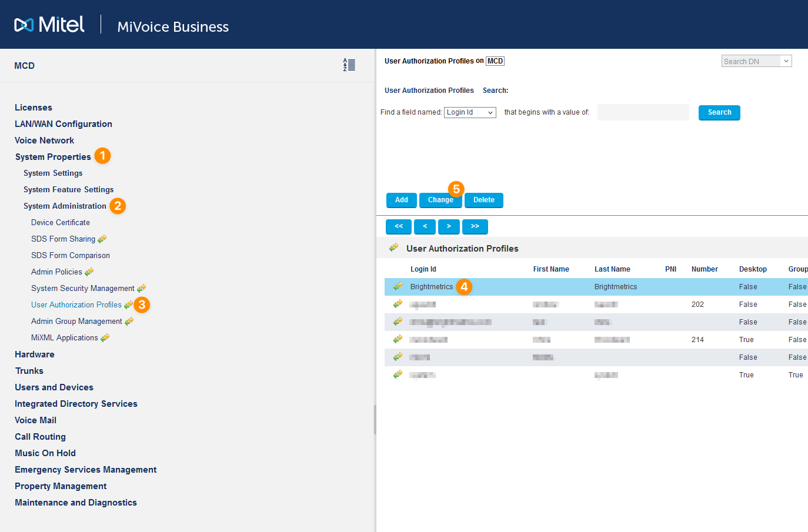Screen dimensions: 808x532
Task: Open Admin Group Management form
Action: coord(76,322)
